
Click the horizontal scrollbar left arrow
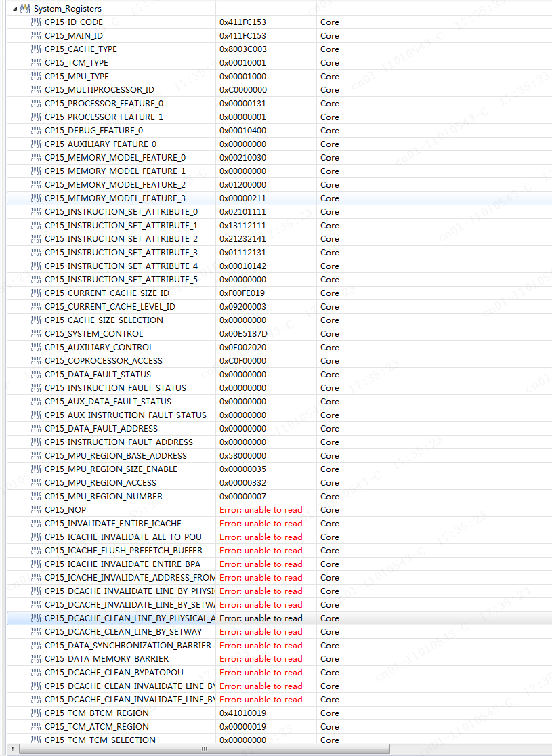point(14,749)
